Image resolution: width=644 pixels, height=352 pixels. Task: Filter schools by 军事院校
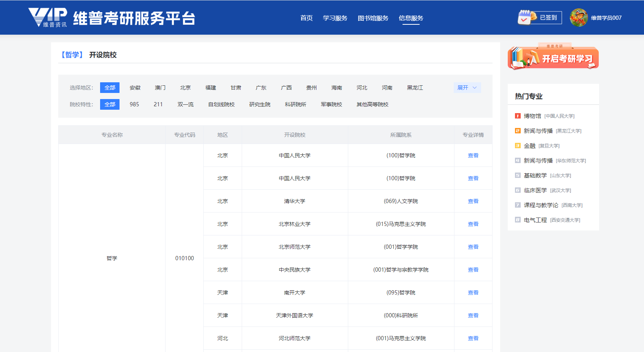click(x=332, y=104)
